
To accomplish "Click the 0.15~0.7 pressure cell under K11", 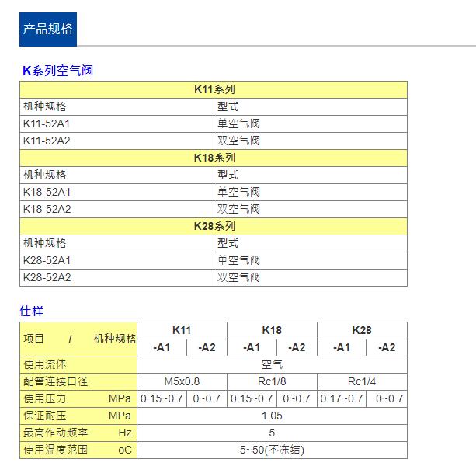I will 162,398.
